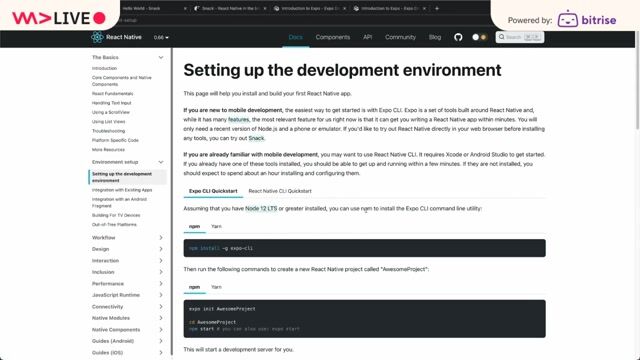Switch to the Snack - React Native browser tab
640x360 pixels.
(x=231, y=8)
